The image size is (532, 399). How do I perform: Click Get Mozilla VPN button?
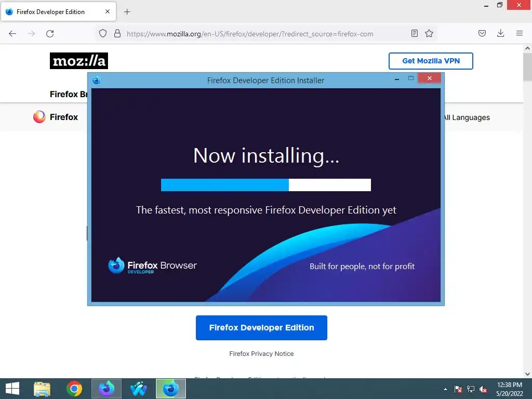coord(431,61)
